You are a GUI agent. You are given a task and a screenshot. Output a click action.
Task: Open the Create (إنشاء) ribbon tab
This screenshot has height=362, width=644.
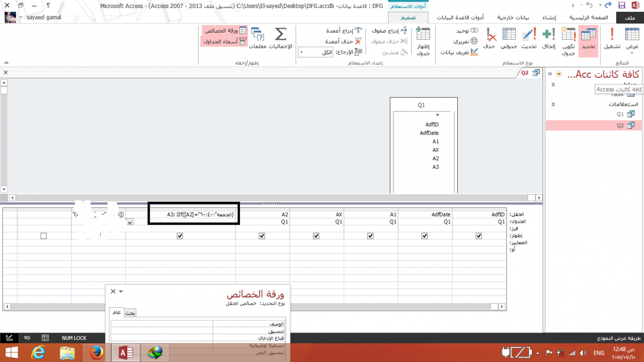pyautogui.click(x=548, y=17)
